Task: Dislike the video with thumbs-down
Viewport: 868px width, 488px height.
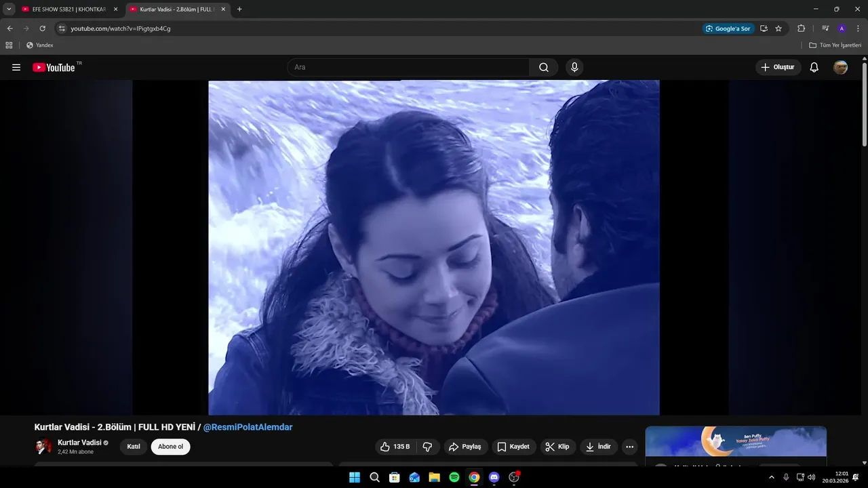Action: [x=428, y=447]
